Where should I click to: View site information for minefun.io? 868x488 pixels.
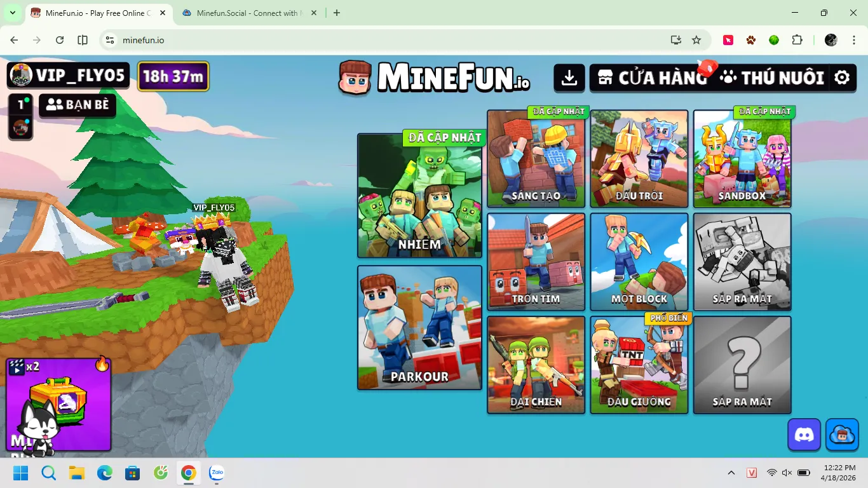click(x=110, y=40)
